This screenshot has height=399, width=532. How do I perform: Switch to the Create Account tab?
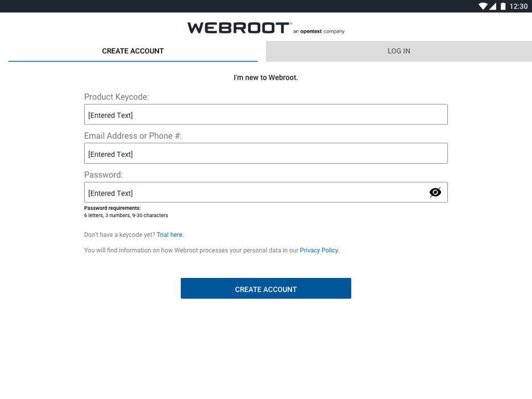[x=133, y=51]
